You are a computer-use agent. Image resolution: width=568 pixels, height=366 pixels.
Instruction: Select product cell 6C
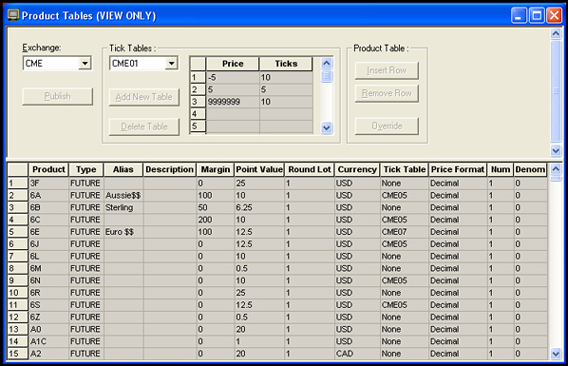49,220
